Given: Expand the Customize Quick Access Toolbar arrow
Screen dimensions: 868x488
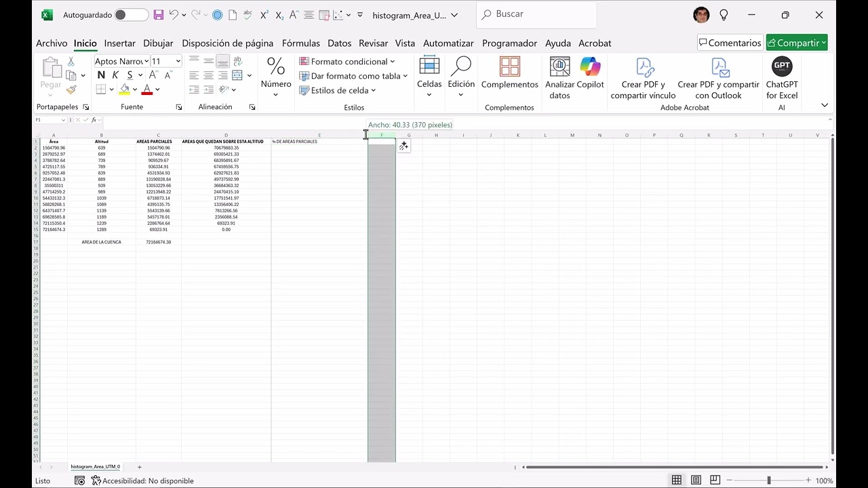Looking at the screenshot, I should [x=359, y=15].
